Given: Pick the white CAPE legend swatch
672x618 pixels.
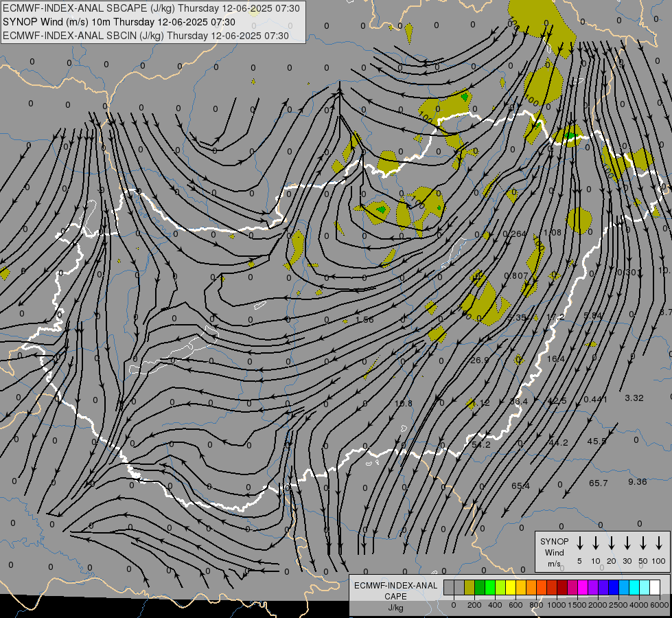Looking at the screenshot, I should pos(654,588).
